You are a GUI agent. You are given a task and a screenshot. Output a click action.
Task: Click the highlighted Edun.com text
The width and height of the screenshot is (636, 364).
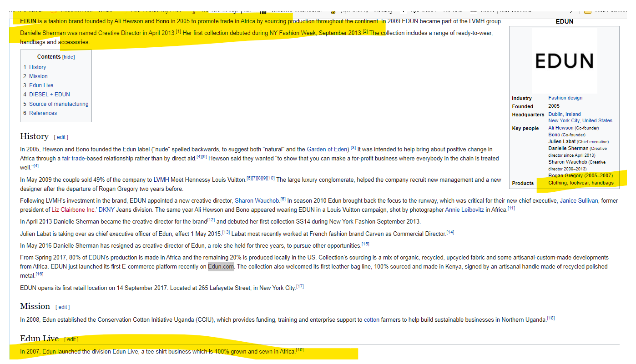click(221, 267)
